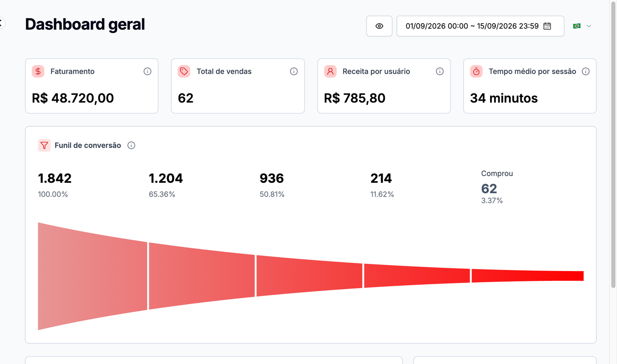Open the date range picker field
The width and height of the screenshot is (617, 364).
480,26
